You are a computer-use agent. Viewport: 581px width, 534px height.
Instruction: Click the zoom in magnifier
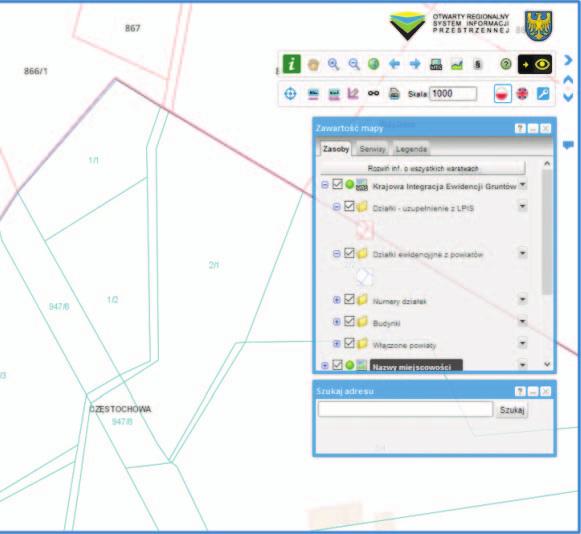click(333, 64)
